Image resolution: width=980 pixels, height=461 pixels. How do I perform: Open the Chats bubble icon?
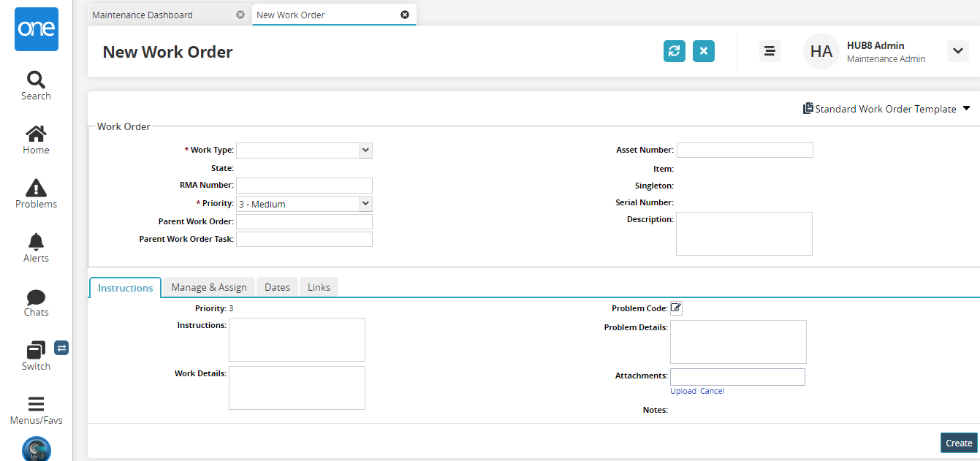(x=36, y=297)
